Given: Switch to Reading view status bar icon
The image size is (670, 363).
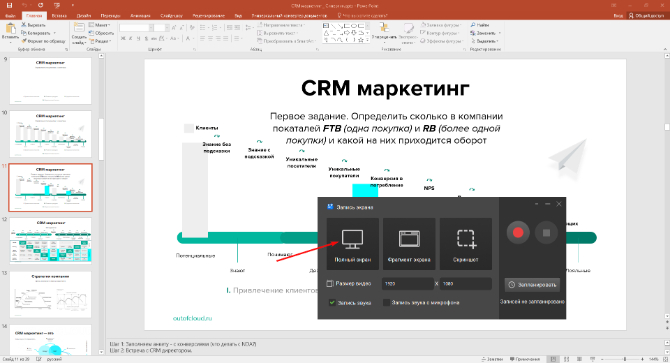Looking at the screenshot, I should coord(579,359).
